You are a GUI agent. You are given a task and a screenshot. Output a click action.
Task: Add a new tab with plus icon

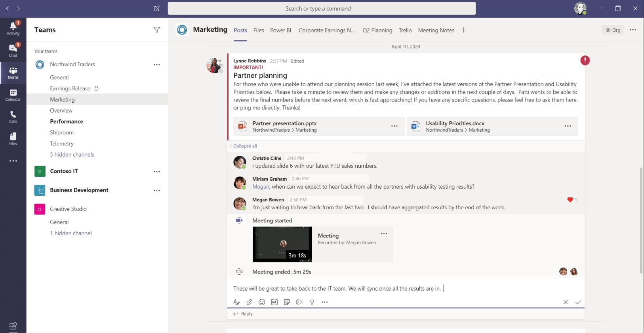[464, 30]
